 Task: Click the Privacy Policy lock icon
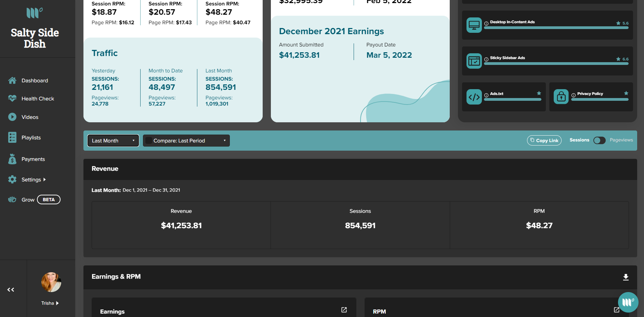click(561, 97)
